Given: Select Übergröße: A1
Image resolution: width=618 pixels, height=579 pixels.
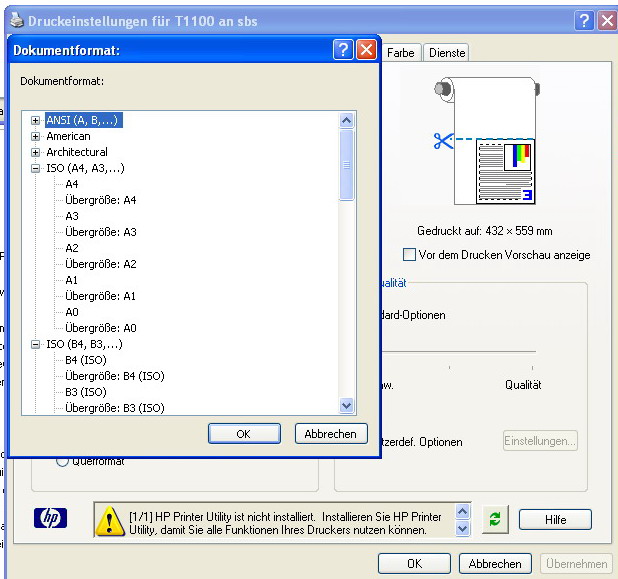Looking at the screenshot, I should coord(101,296).
